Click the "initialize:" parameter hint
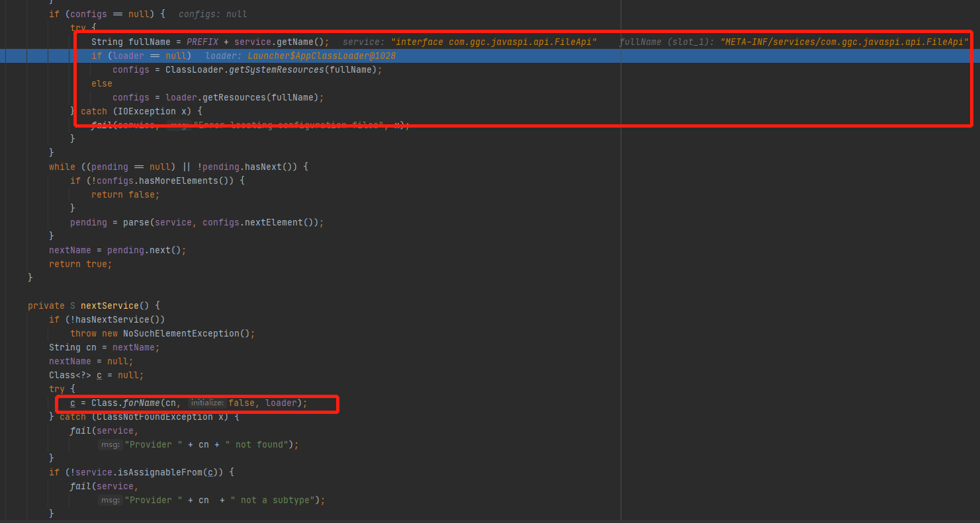The image size is (980, 523). tap(207, 403)
